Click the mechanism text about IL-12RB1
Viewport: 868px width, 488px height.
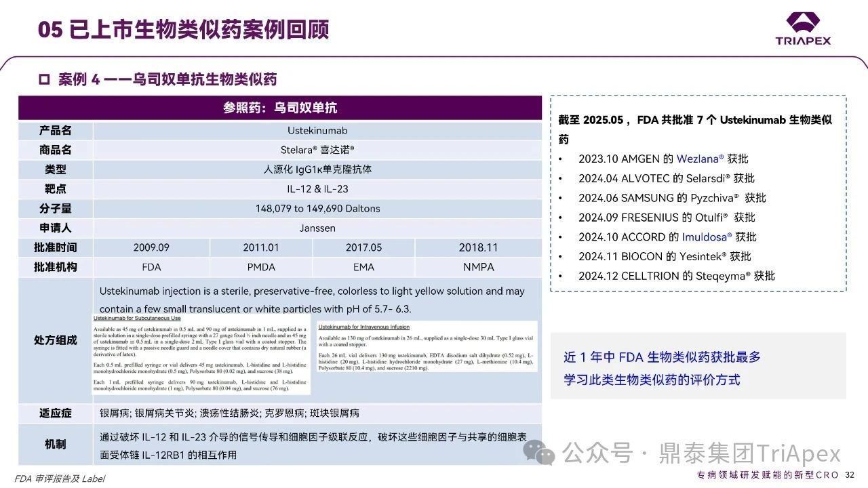tap(313, 446)
